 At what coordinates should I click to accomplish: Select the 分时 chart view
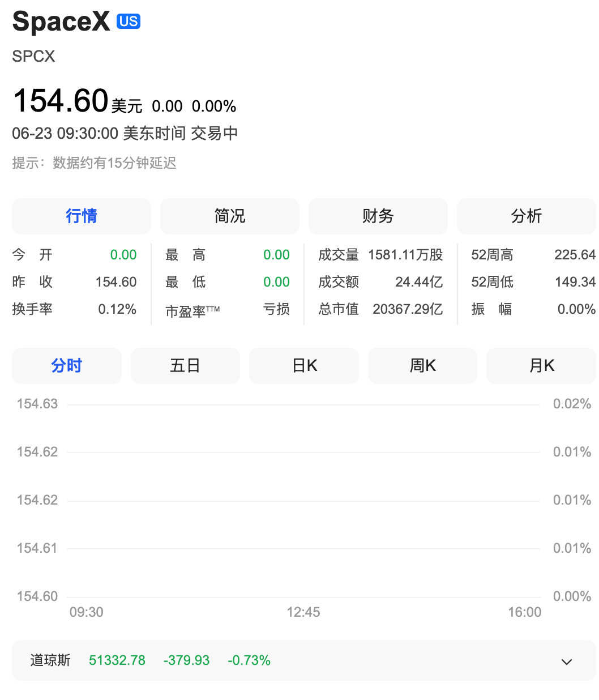[x=67, y=366]
